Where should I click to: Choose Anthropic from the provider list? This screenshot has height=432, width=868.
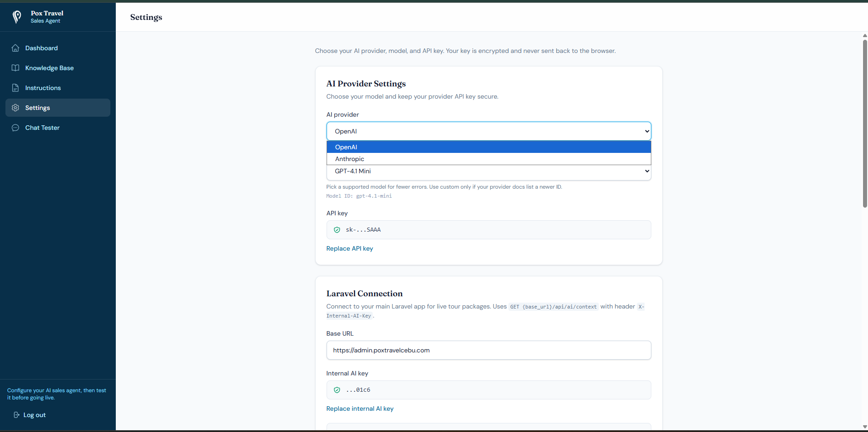489,159
